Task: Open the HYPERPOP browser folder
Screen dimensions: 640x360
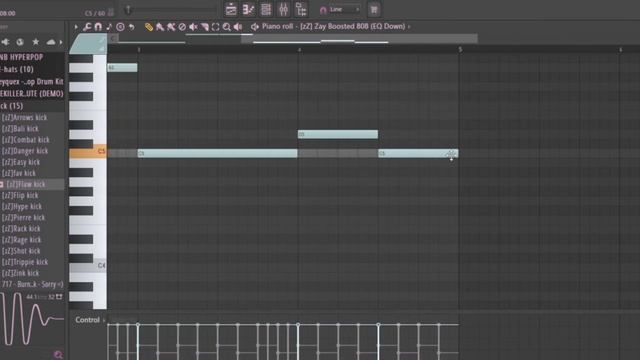Action: (x=22, y=57)
